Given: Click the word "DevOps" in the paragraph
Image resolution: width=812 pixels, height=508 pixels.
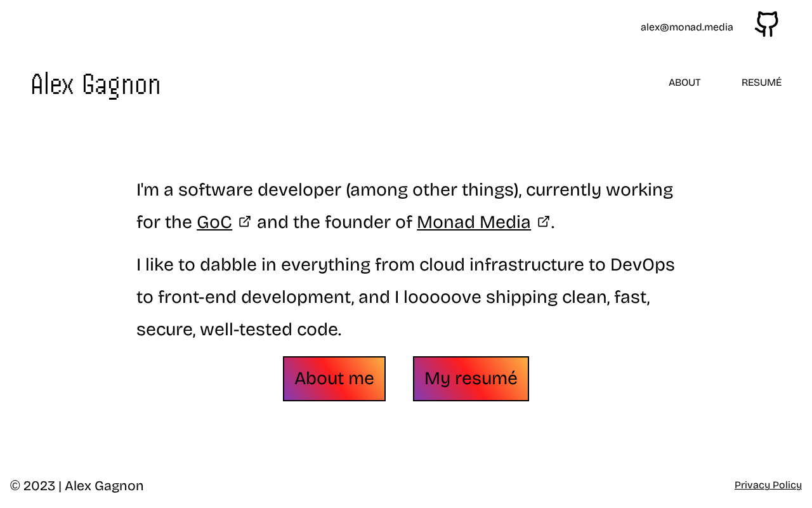Looking at the screenshot, I should pyautogui.click(x=642, y=264).
